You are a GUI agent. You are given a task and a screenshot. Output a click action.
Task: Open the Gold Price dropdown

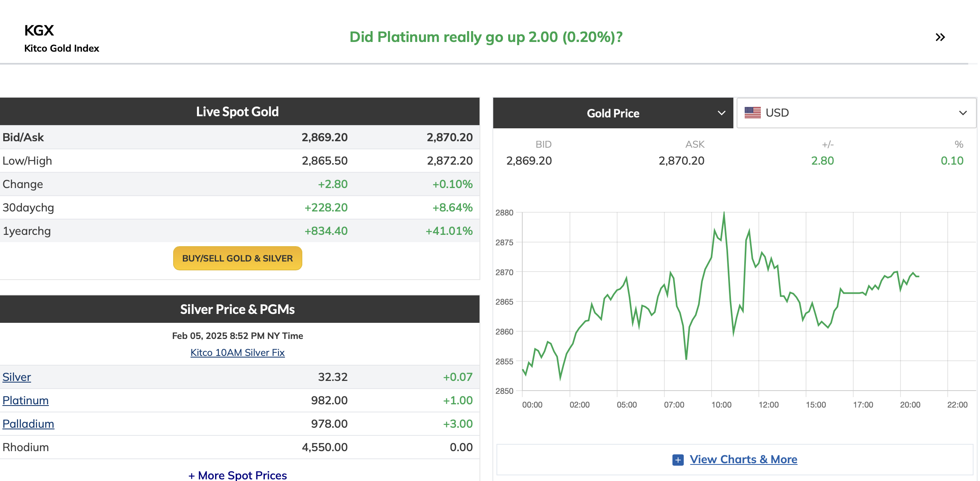tap(613, 113)
